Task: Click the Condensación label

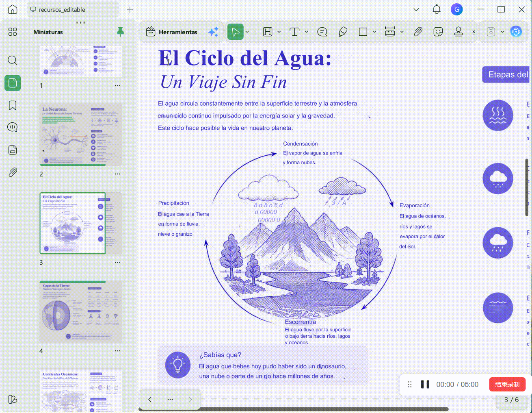Action: (x=301, y=143)
